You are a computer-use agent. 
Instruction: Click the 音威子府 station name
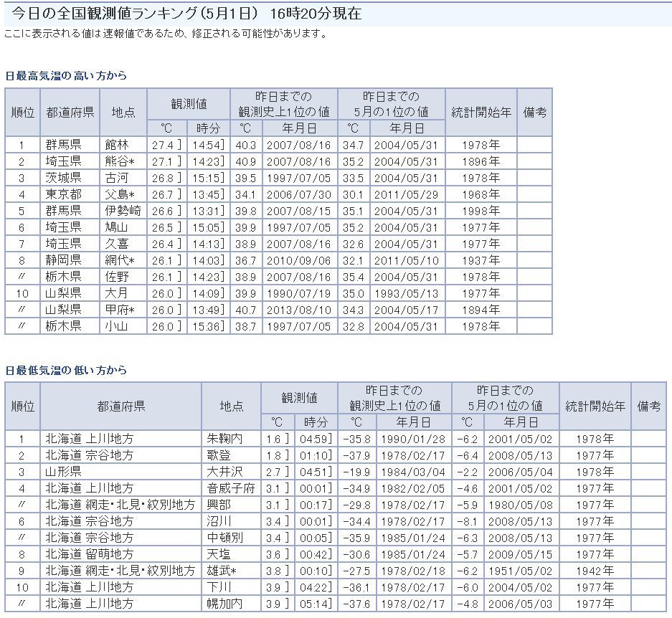click(230, 488)
